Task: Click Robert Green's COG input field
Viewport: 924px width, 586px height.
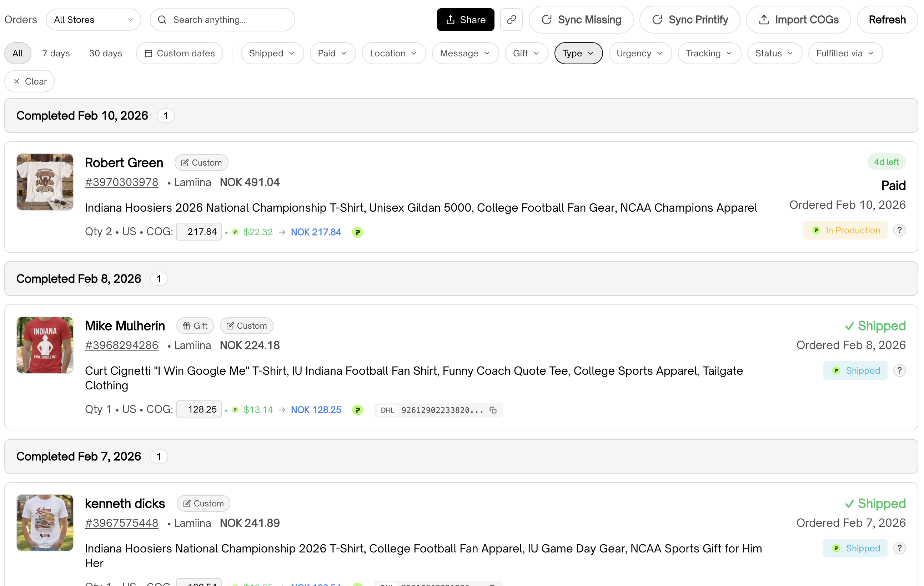Action: [199, 232]
